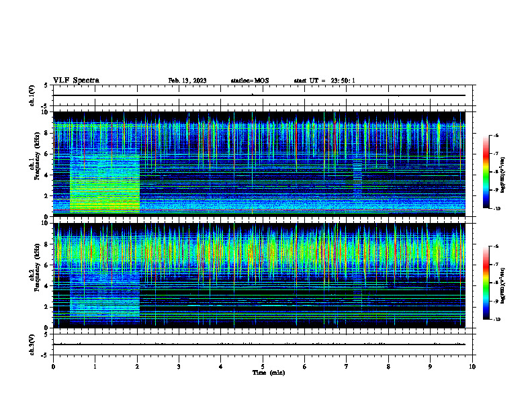Viewport: 532px width, 411px height.
Task: Click the 'Time (min)' axis label
Action: tap(269, 373)
